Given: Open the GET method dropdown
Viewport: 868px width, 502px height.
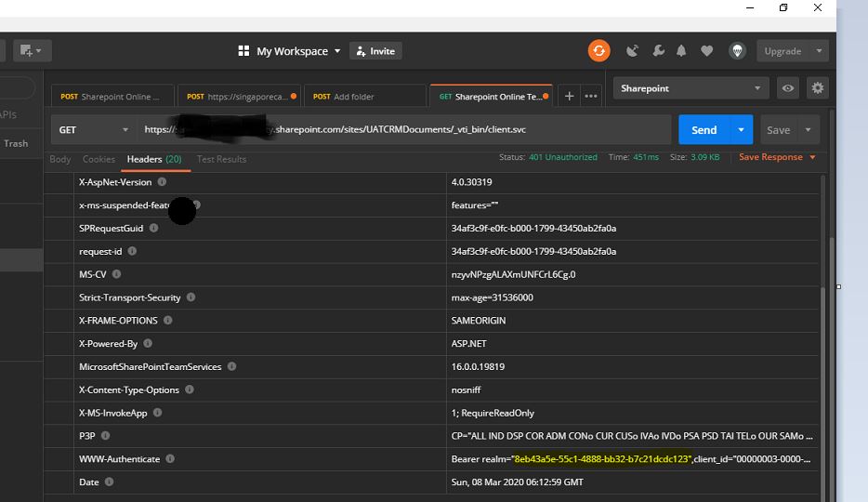Looking at the screenshot, I should [x=94, y=130].
